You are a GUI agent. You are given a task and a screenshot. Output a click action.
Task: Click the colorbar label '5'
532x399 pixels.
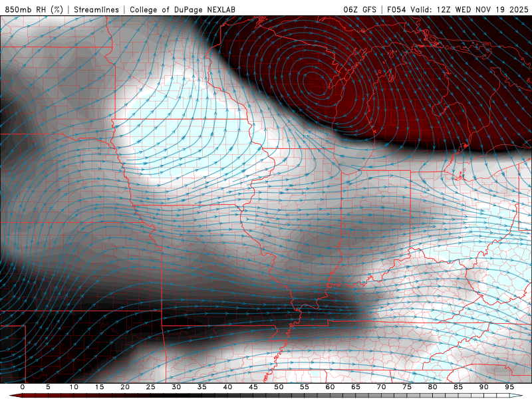pyautogui.click(x=48, y=387)
